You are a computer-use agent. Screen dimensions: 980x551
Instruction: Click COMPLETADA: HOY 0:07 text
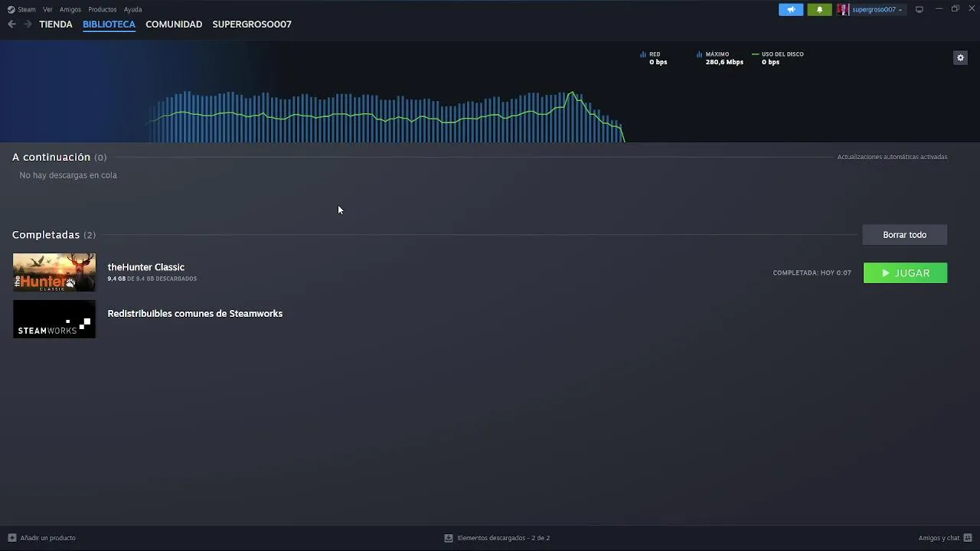tap(812, 273)
